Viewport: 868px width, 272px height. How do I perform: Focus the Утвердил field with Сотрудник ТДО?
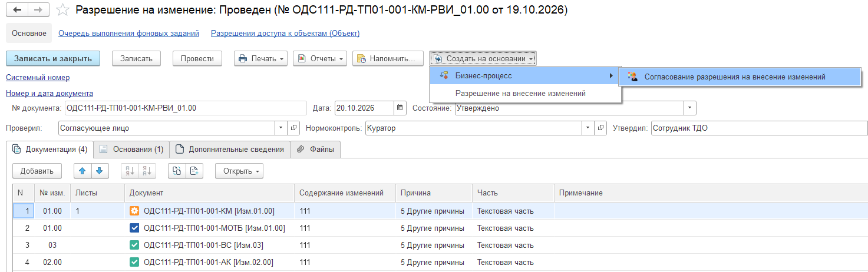click(x=760, y=128)
